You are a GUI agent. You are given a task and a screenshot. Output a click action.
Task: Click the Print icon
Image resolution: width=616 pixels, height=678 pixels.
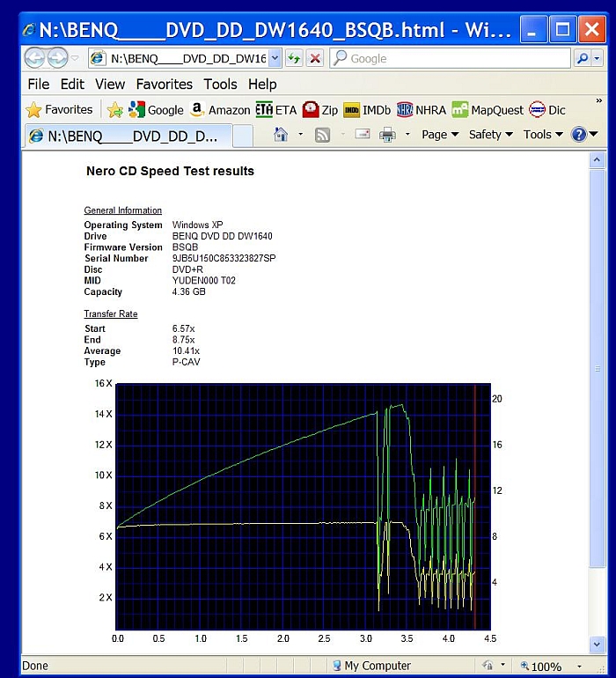pos(387,135)
